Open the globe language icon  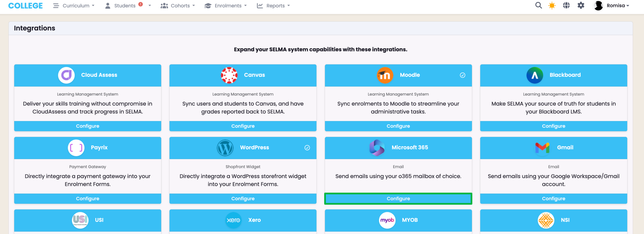[566, 6]
